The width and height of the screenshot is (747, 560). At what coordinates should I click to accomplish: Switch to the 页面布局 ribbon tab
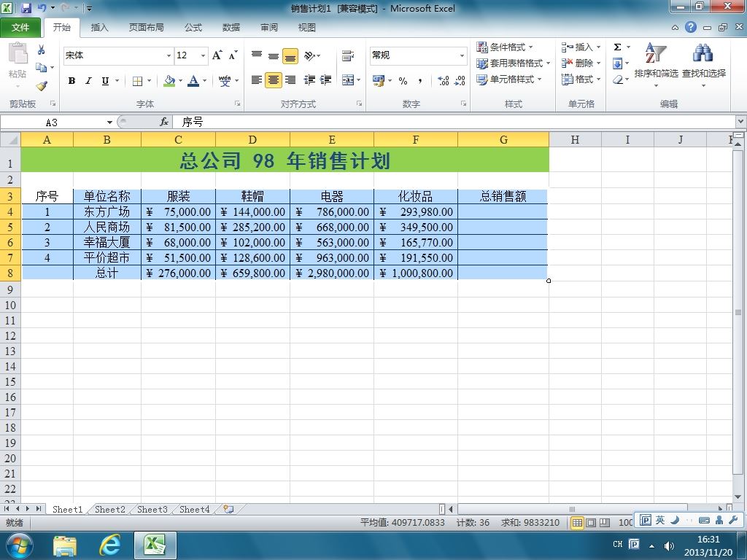point(146,28)
